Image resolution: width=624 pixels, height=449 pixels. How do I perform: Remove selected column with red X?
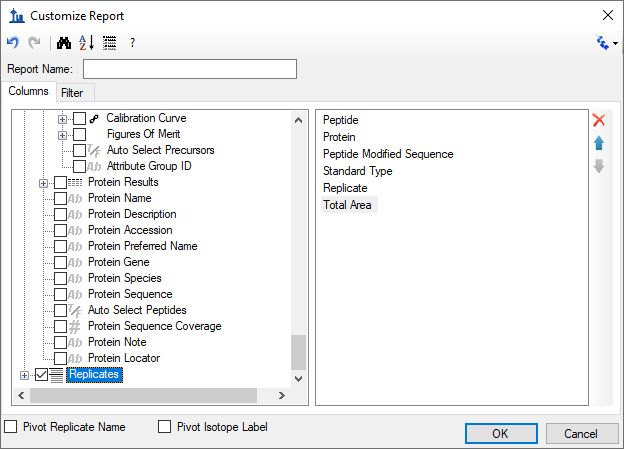599,120
